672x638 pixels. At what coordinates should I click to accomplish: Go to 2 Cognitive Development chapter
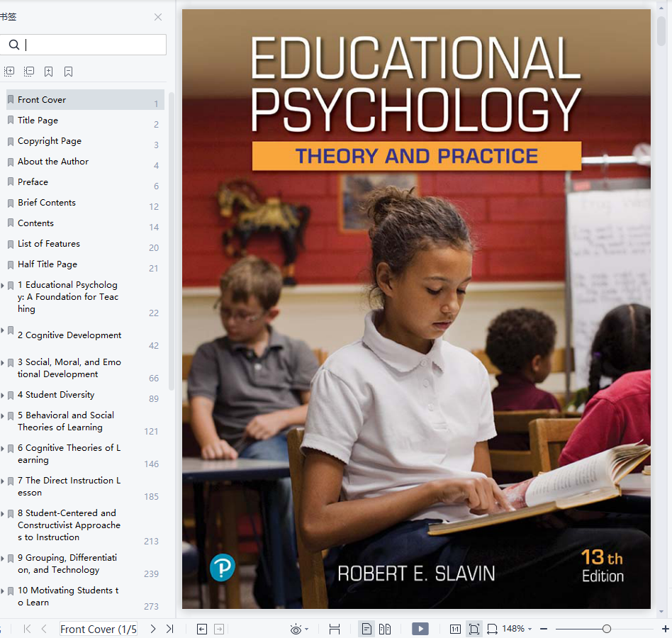[69, 335]
